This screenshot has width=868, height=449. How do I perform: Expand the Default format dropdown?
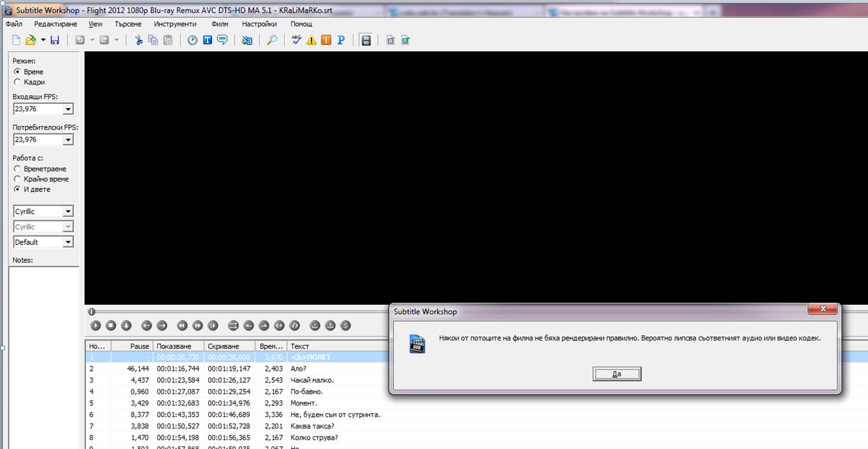(x=68, y=242)
